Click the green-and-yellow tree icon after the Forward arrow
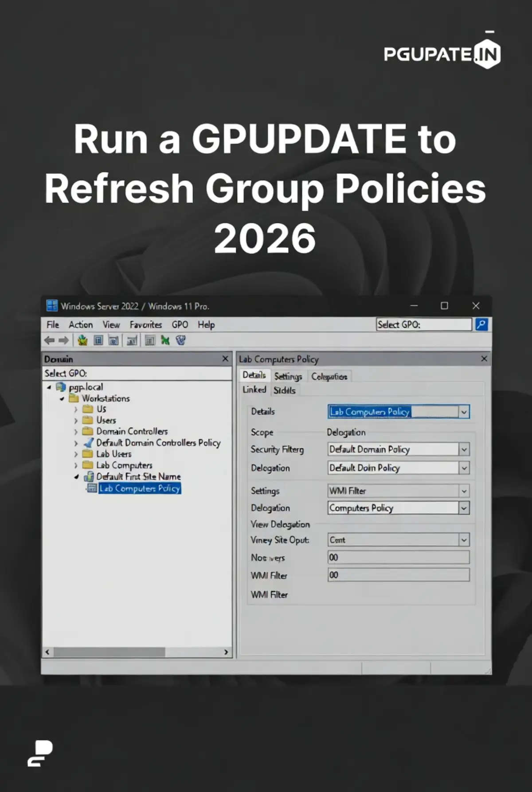The image size is (532, 792). pos(82,340)
